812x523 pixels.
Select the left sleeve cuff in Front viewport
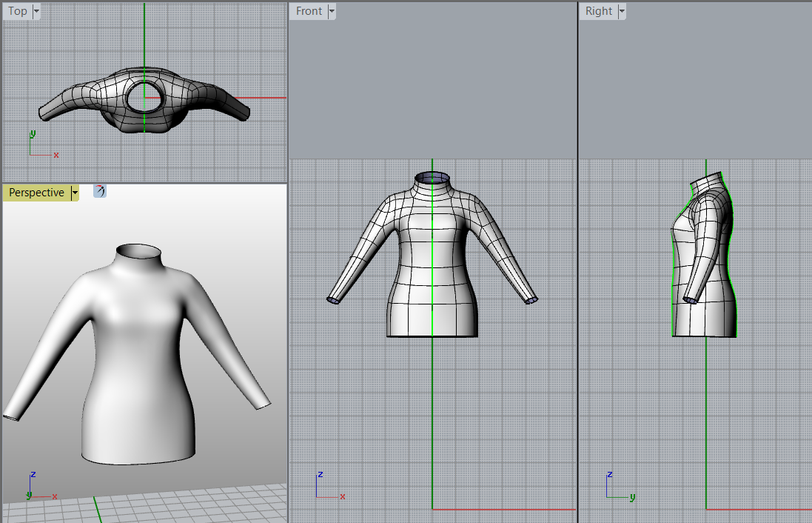coord(334,300)
